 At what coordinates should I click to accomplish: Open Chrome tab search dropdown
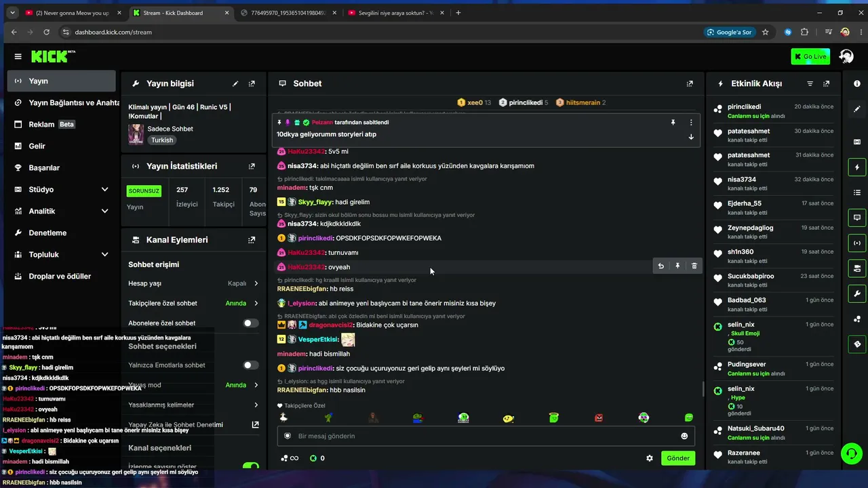[x=12, y=13]
